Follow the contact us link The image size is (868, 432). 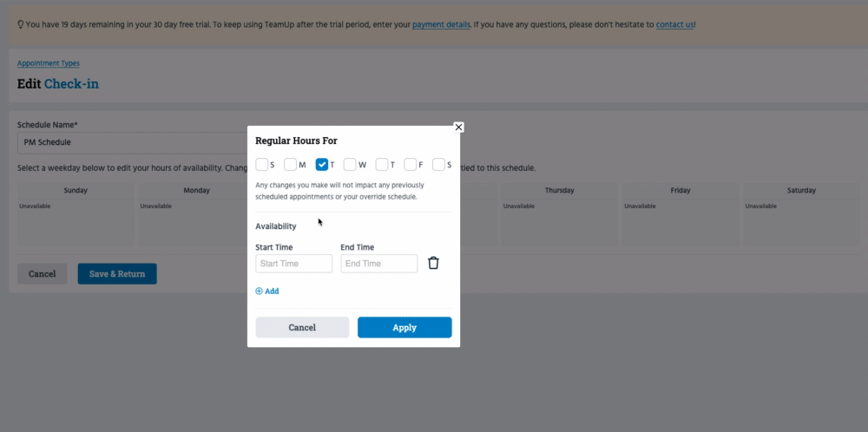click(x=674, y=24)
